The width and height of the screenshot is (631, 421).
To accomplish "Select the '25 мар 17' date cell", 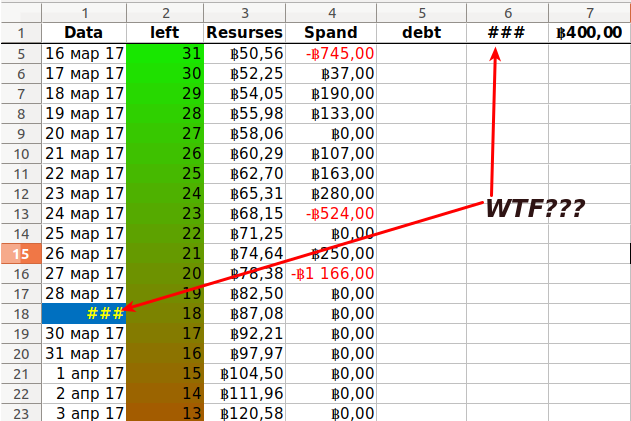I will tap(84, 233).
